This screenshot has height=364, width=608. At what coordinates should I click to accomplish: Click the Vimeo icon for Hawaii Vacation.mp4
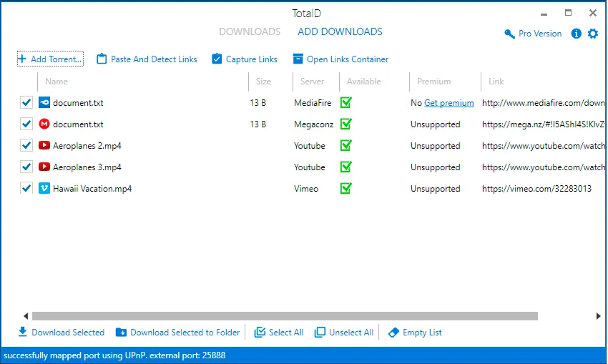tap(44, 188)
